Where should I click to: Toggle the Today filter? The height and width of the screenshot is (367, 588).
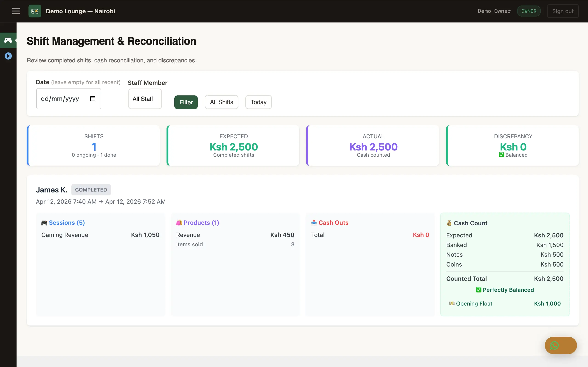(258, 102)
